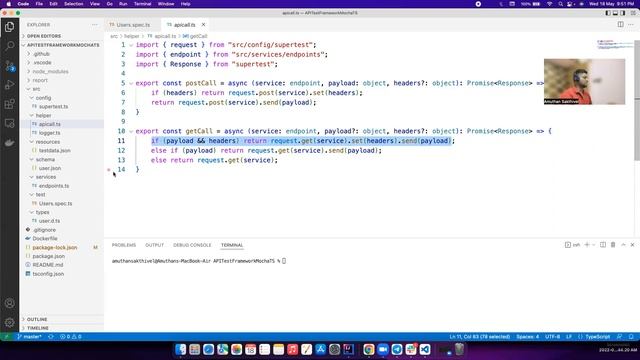The width and height of the screenshot is (640, 360).
Task: Split the editor to the right
Action: 620,24
